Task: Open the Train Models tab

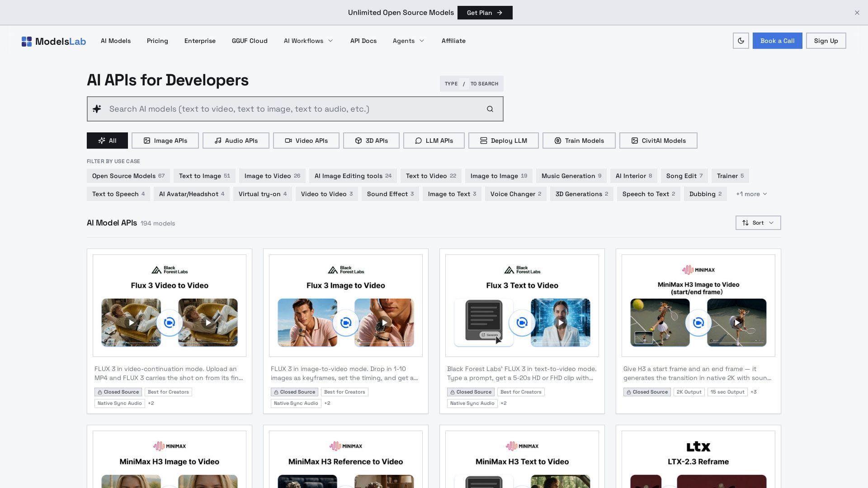Action: click(579, 141)
